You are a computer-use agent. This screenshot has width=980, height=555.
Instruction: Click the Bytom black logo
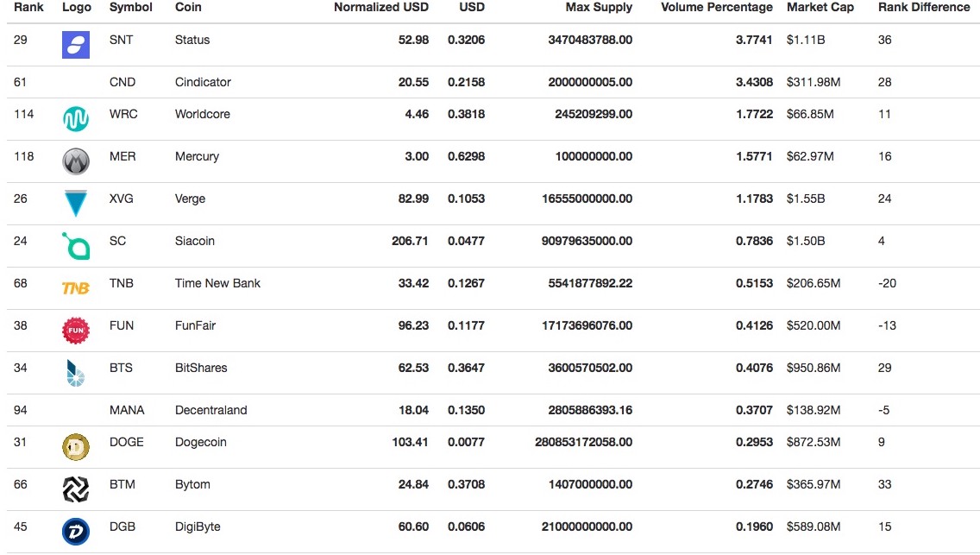[76, 489]
